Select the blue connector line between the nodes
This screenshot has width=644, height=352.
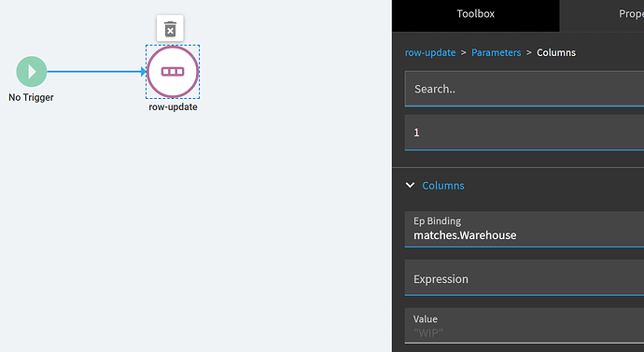[x=94, y=72]
